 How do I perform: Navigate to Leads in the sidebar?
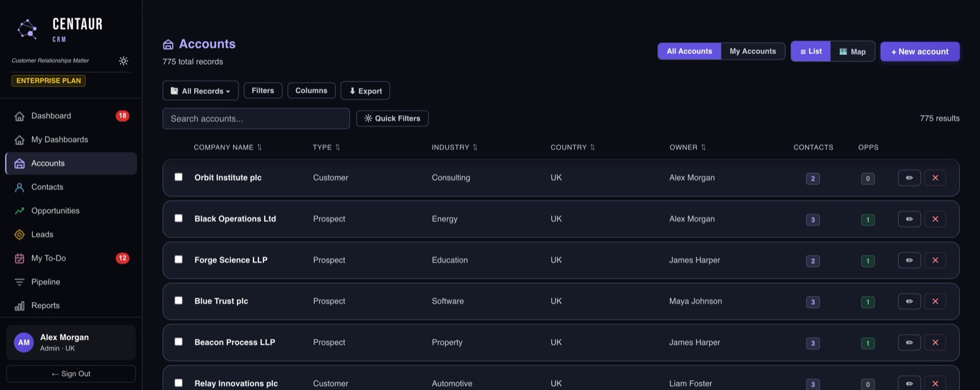coord(71,234)
